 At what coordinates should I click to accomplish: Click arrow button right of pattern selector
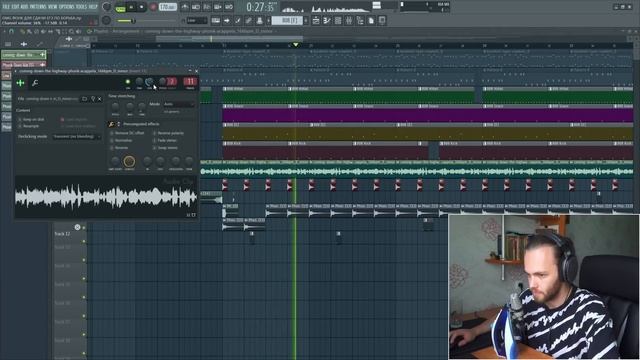[x=306, y=20]
